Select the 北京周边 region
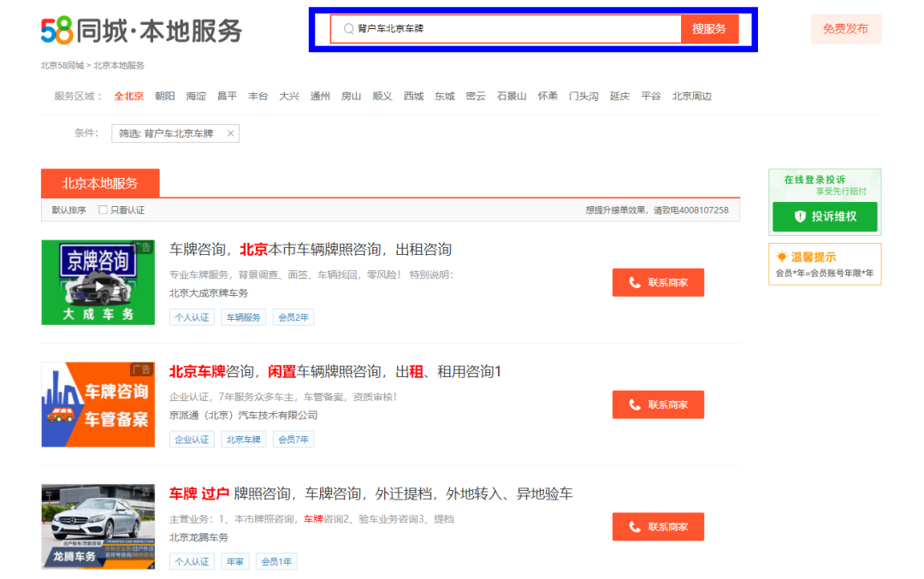This screenshot has height=579, width=924. click(692, 96)
